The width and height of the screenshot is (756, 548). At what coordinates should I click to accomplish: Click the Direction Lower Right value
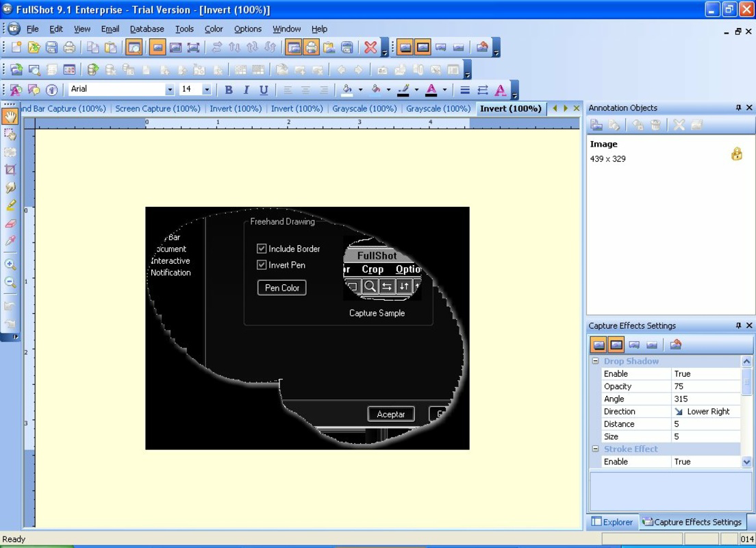click(705, 412)
